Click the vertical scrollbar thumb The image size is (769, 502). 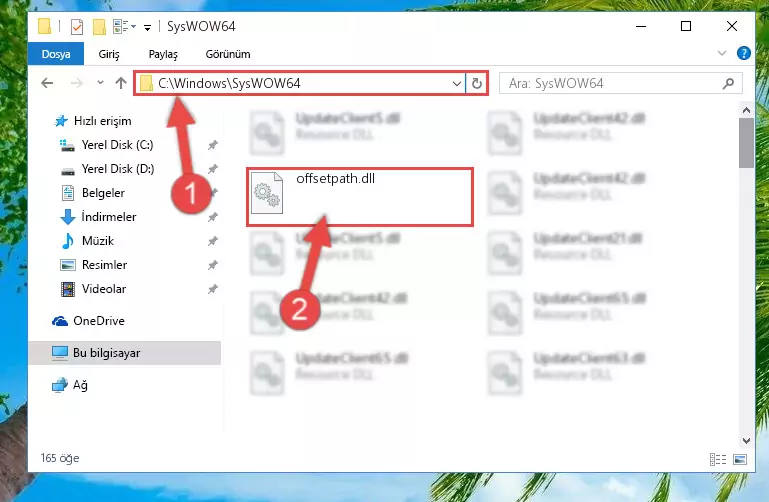click(746, 143)
